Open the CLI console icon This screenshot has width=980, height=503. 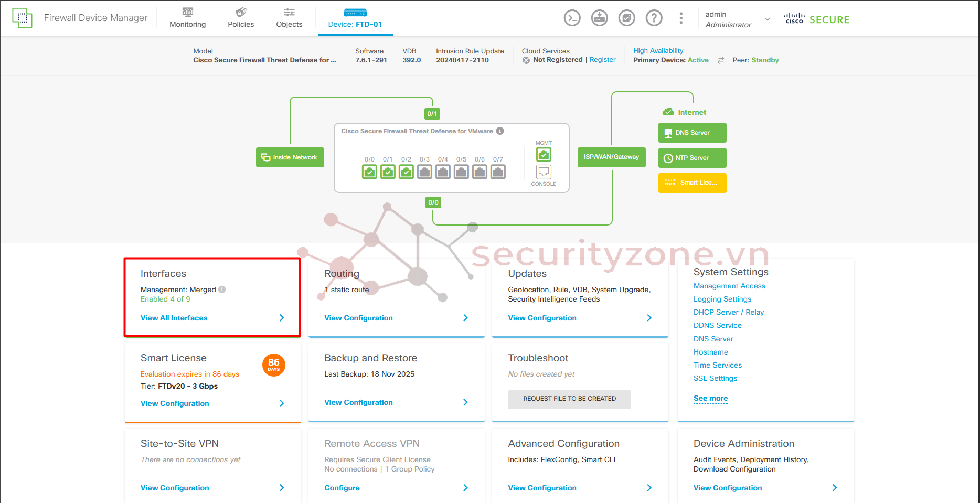tap(572, 18)
